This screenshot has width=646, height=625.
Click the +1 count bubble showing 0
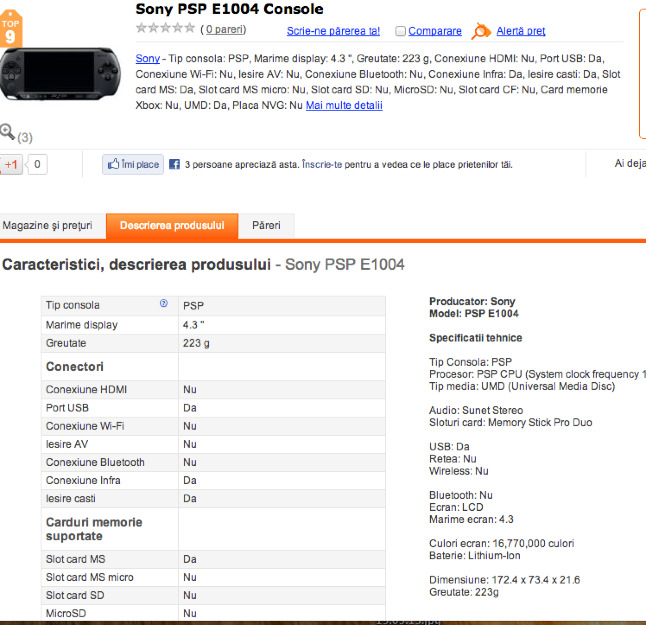(37, 164)
